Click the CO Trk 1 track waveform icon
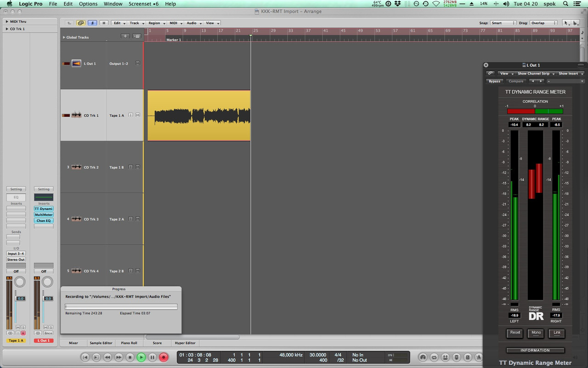Viewport: 588px width, 368px height. [76, 115]
